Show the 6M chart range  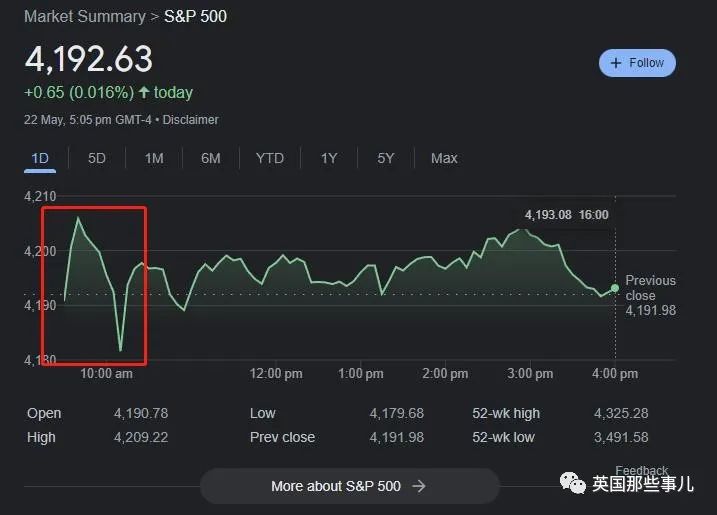[x=211, y=158]
